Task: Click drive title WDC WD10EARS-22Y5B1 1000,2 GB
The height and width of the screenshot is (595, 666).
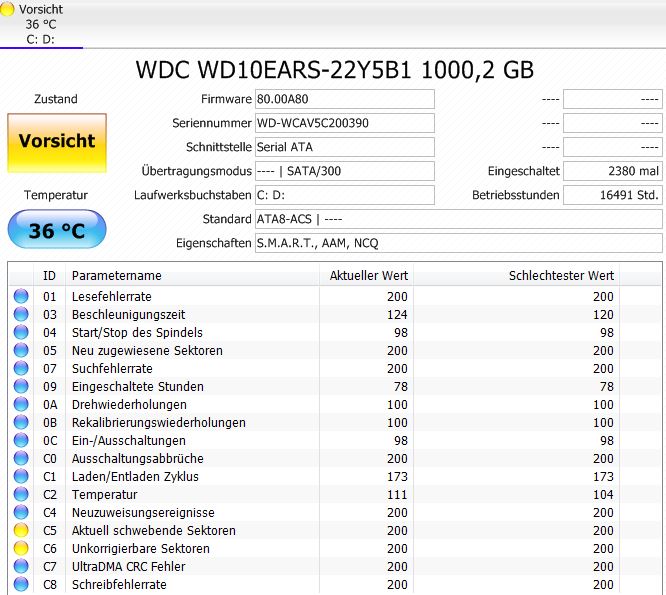Action: [x=334, y=70]
